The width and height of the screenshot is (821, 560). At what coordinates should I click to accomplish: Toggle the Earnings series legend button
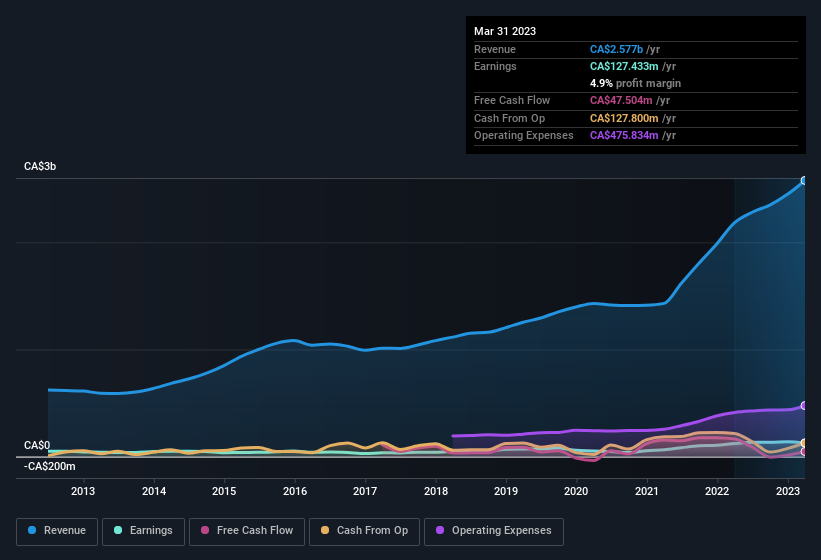point(143,531)
